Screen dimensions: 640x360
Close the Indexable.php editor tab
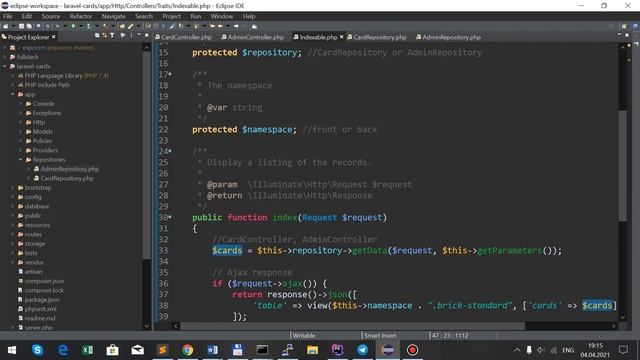[x=342, y=37]
